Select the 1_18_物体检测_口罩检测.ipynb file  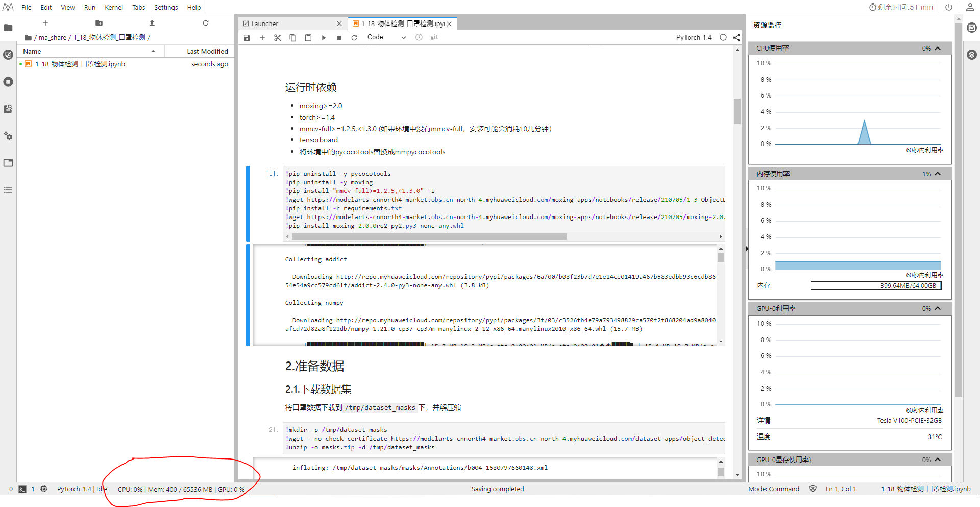[x=126, y=64]
